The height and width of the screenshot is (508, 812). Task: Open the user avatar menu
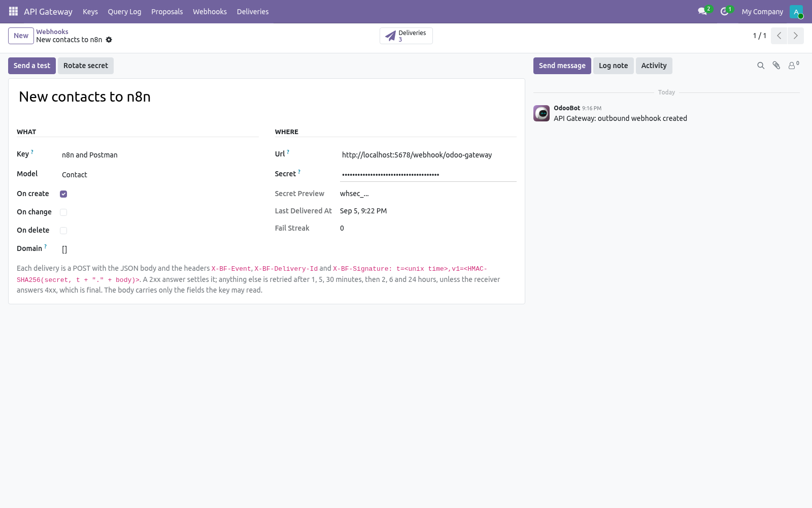[796, 12]
